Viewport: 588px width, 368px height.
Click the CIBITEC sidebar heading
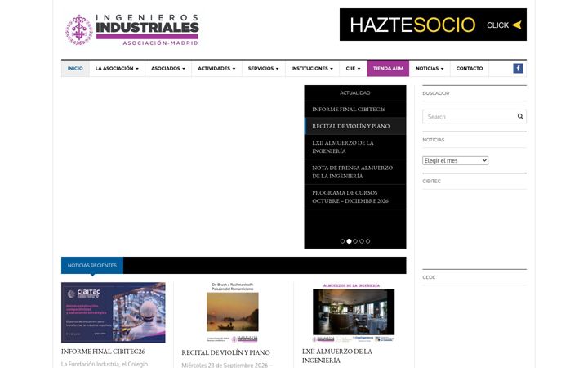pyautogui.click(x=432, y=181)
